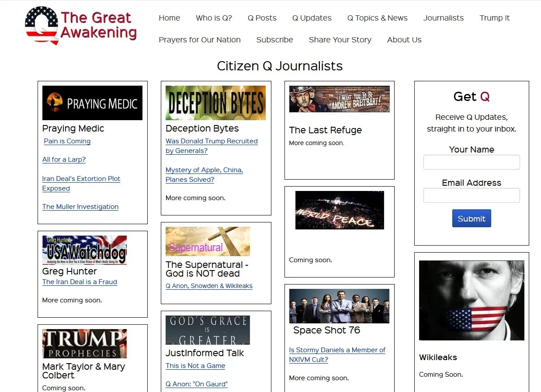Click the Andrew Breitbart banner image
The image size is (541, 392).
coord(340,99)
